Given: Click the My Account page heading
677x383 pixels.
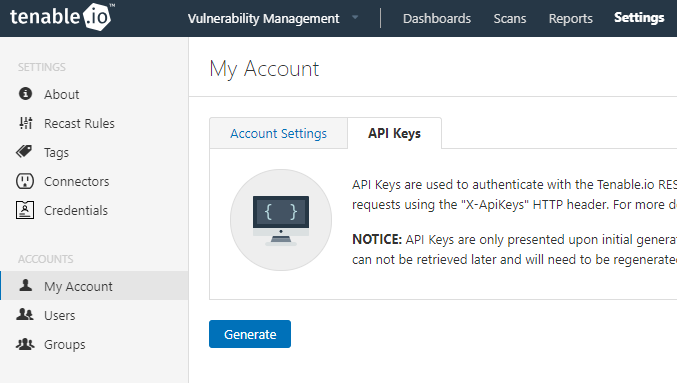Looking at the screenshot, I should [264, 69].
